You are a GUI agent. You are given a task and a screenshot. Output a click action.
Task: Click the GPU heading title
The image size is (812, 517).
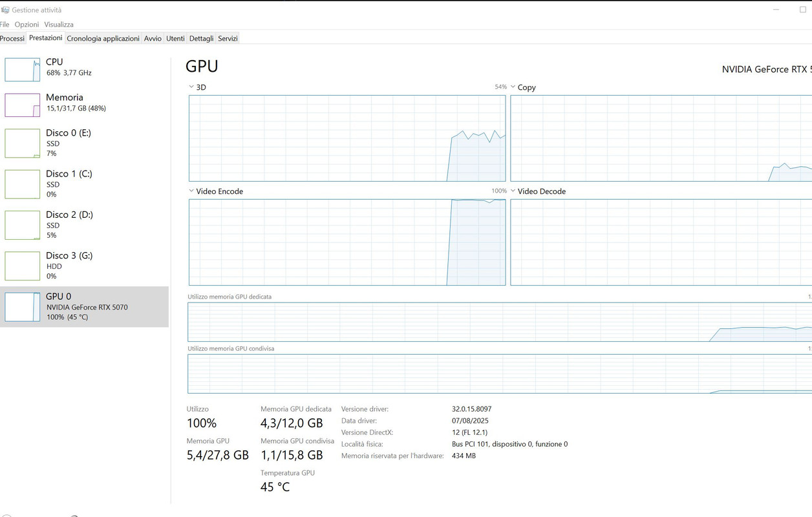[202, 66]
